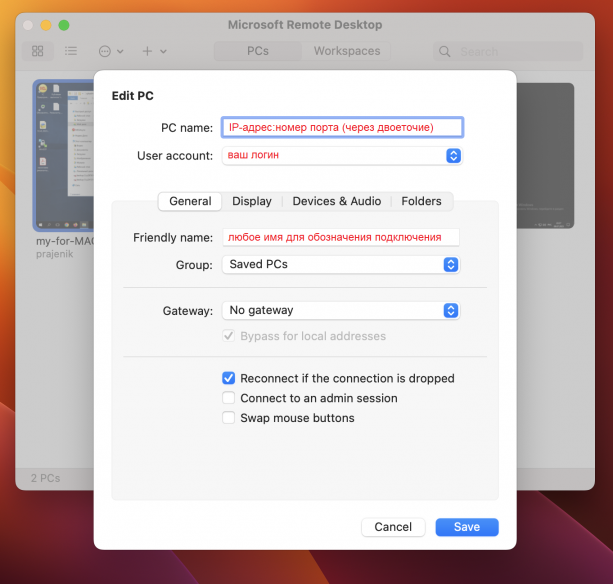The width and height of the screenshot is (613, 584).
Task: Select the Workspaces tab in main window
Action: coord(347,51)
